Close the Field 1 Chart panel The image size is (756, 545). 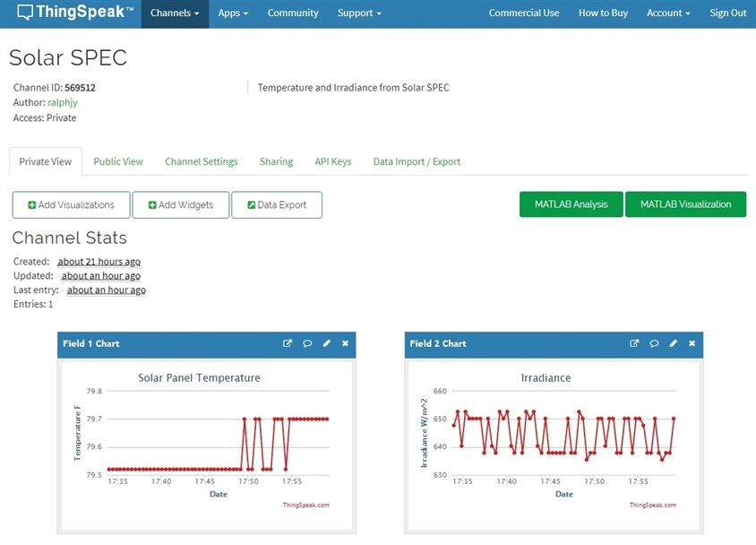pyautogui.click(x=345, y=343)
